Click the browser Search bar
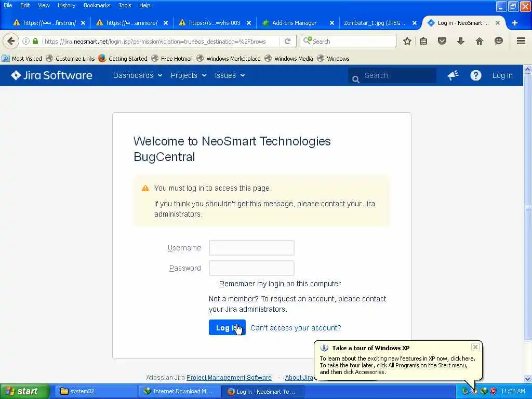532x399 pixels. pos(348,41)
